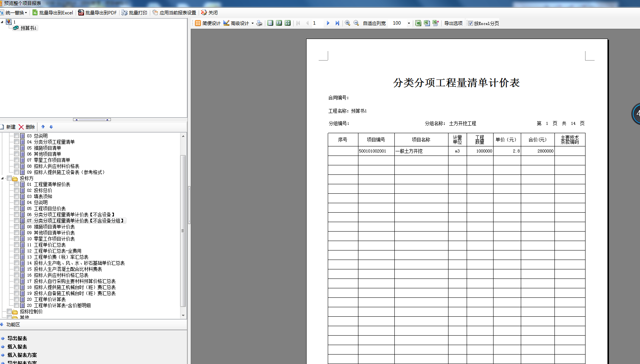Switch to single page view icon
640x364 pixels.
tap(270, 23)
